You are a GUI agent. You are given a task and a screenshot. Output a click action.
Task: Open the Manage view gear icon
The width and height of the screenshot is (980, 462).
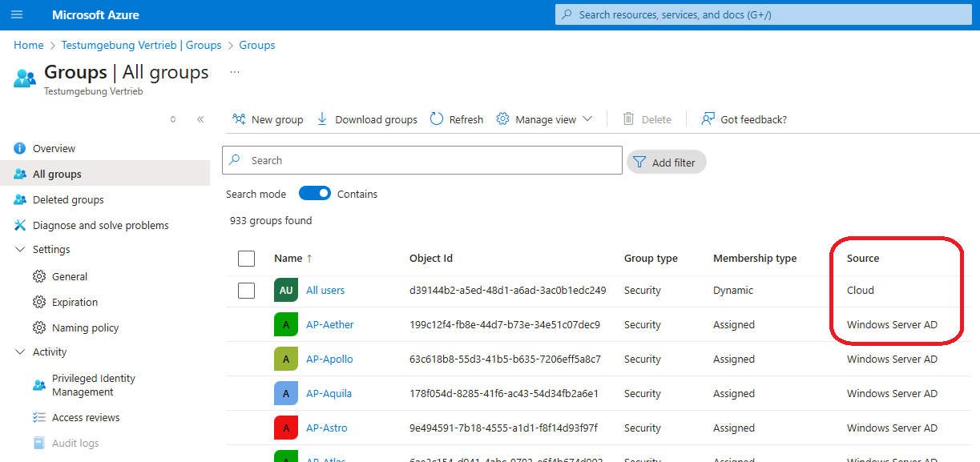(502, 119)
